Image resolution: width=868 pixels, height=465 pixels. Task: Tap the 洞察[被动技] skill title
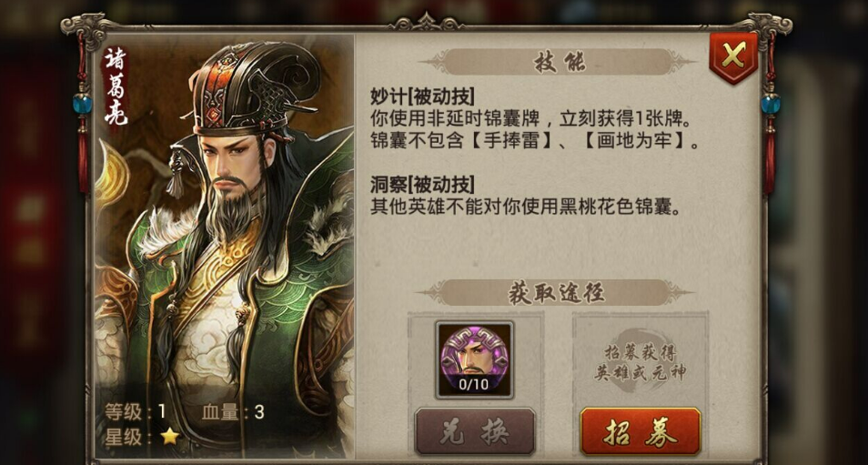(x=422, y=185)
